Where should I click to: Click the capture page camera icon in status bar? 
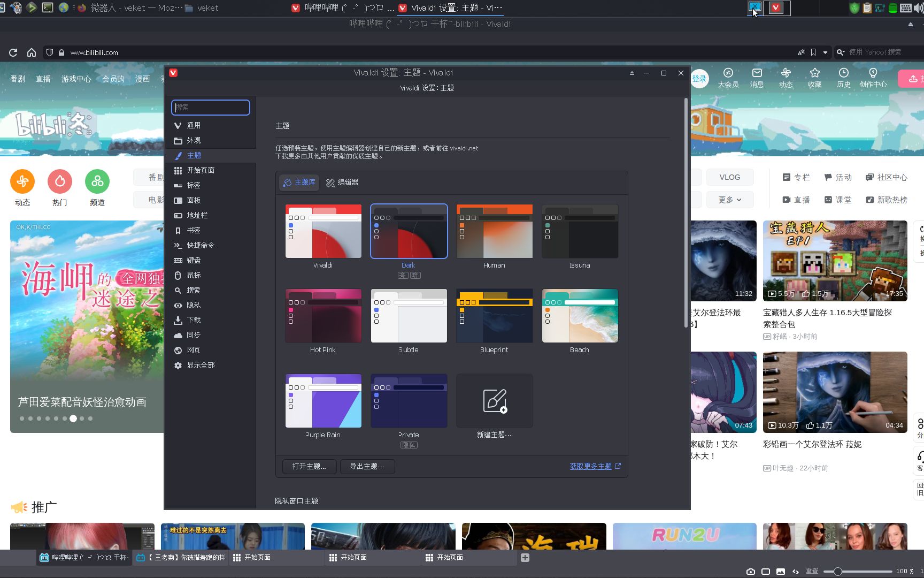751,572
